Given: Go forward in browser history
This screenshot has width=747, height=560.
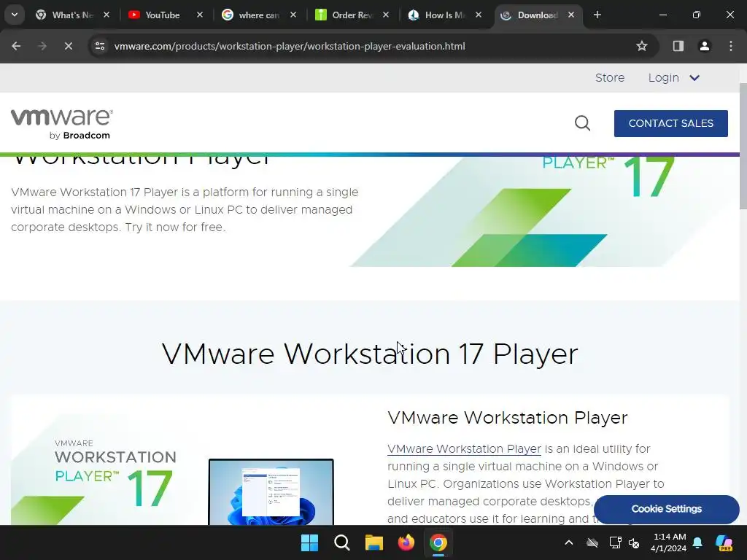Looking at the screenshot, I should [x=42, y=46].
